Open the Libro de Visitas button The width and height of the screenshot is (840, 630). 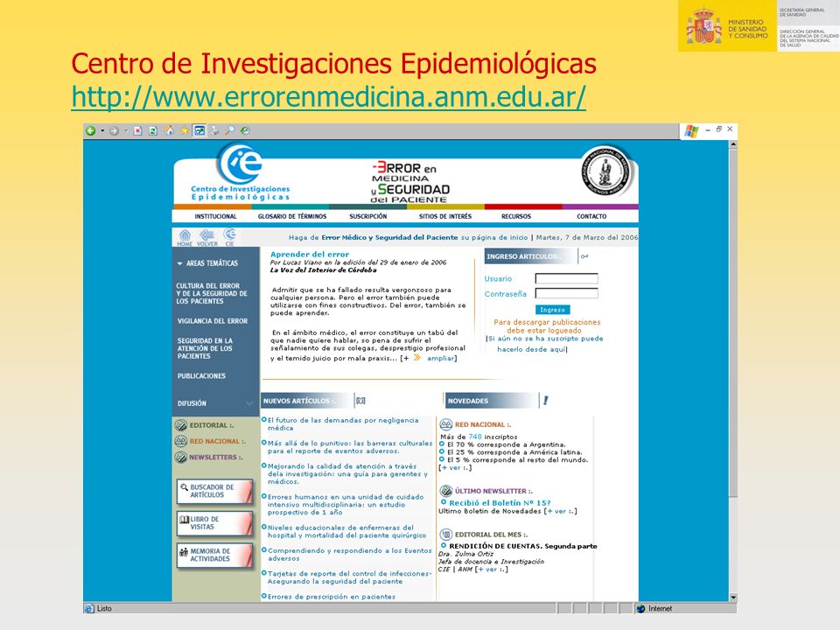click(215, 523)
